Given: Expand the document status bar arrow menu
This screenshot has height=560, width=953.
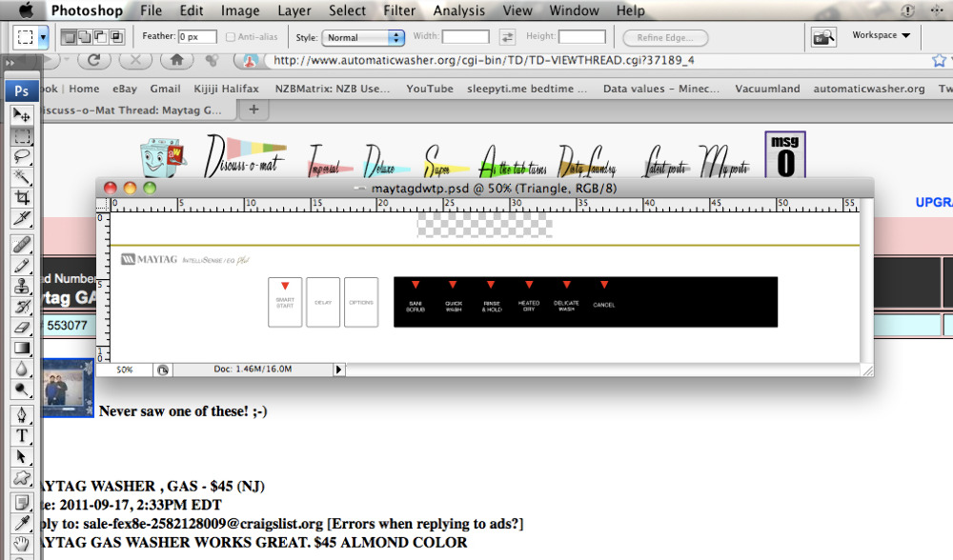Looking at the screenshot, I should [x=338, y=370].
